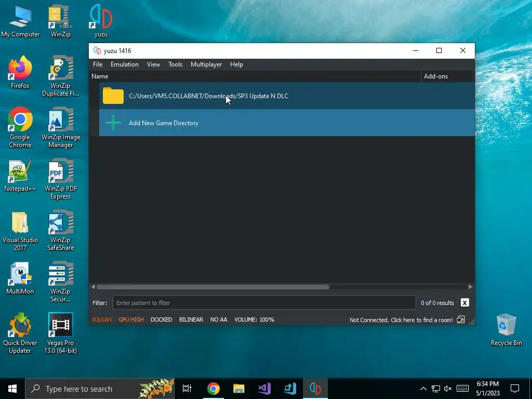Viewport: 532px width, 399px height.
Task: Toggle GPU HIGH accuracy setting
Action: (131, 320)
